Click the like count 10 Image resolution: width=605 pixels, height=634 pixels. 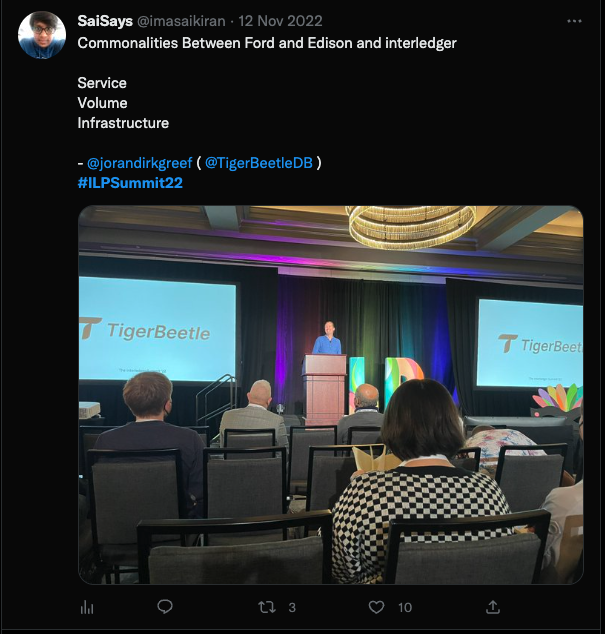[x=405, y=607]
